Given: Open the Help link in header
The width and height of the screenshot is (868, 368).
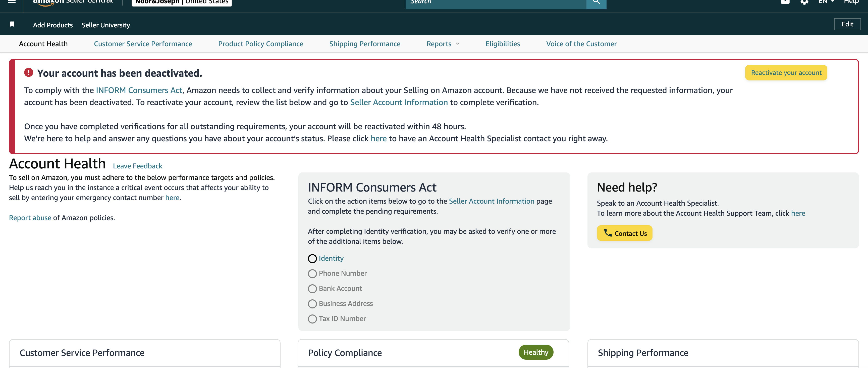Looking at the screenshot, I should click(x=851, y=2).
